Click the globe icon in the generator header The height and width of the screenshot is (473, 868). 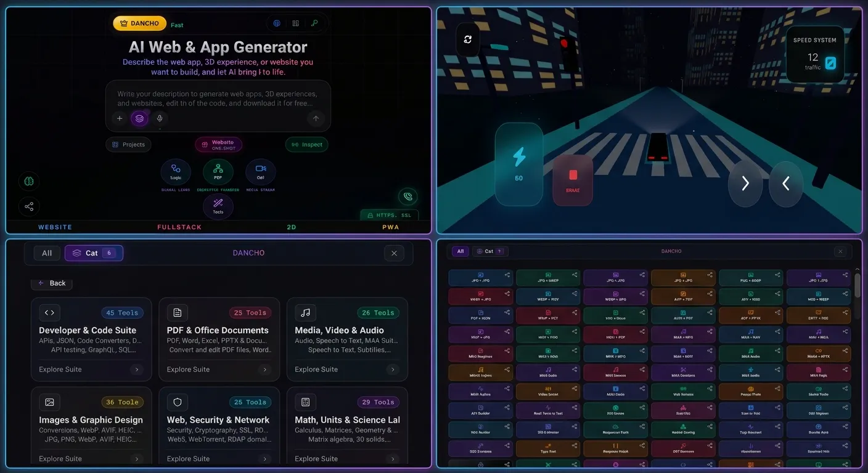(x=277, y=23)
